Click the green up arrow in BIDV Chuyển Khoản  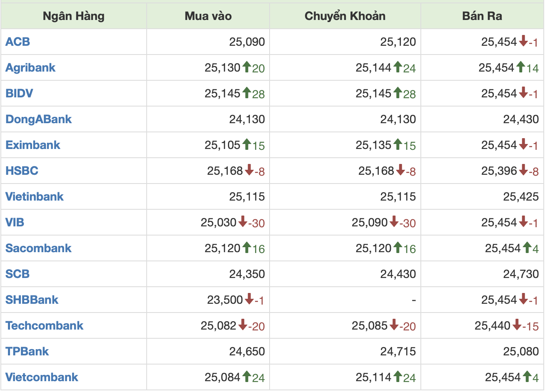(398, 92)
